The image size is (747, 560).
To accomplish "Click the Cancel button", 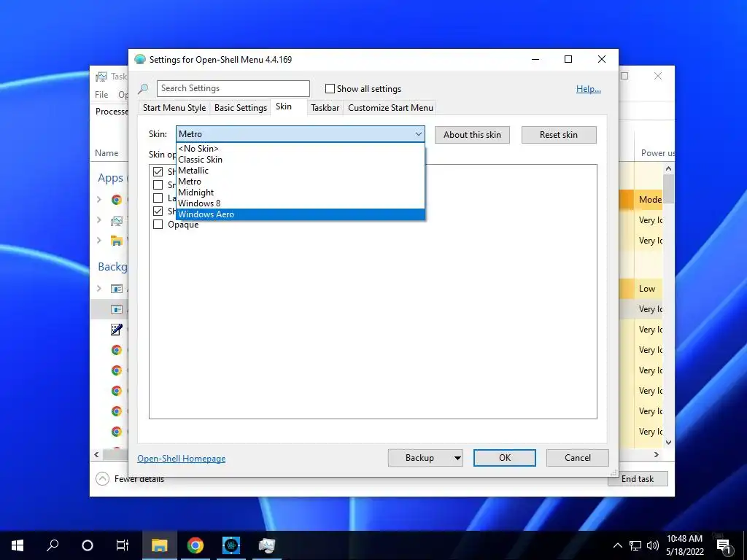I will (578, 458).
